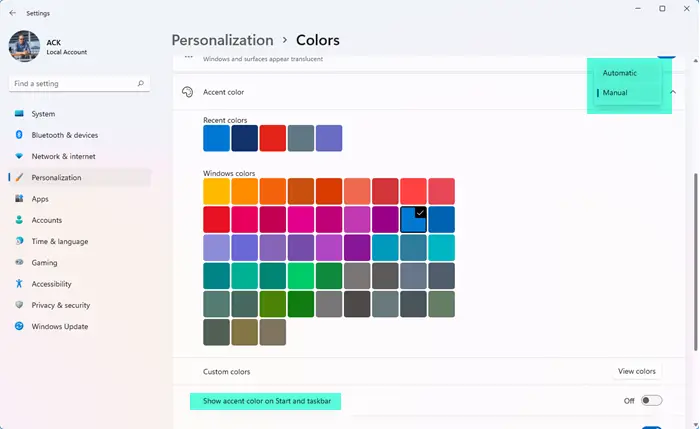The width and height of the screenshot is (700, 429).
Task: Click Personalization in the breadcrumb
Action: [x=222, y=40]
